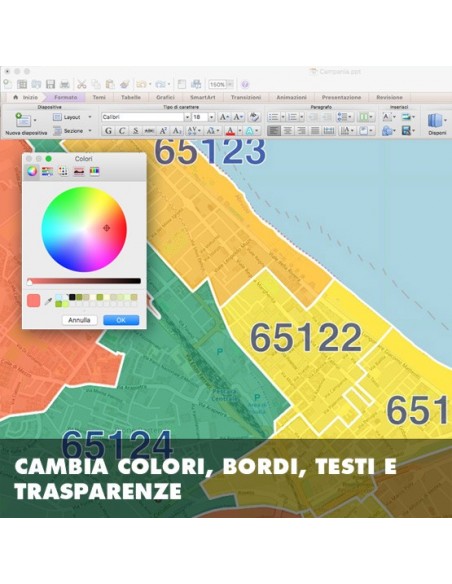Open the SmartArt tab

click(203, 97)
